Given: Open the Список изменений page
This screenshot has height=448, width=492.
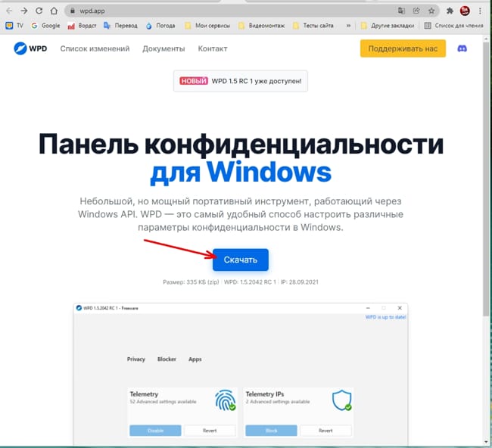Looking at the screenshot, I should pyautogui.click(x=95, y=48).
